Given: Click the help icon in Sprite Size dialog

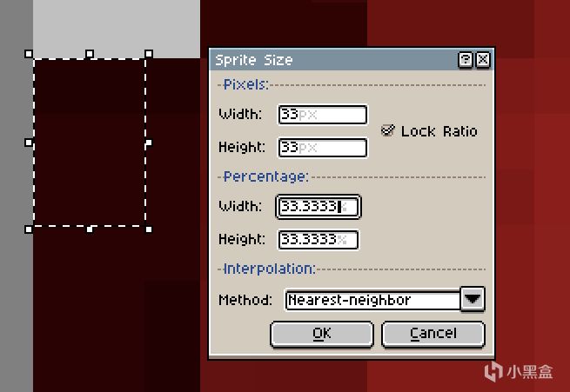Looking at the screenshot, I should pyautogui.click(x=466, y=59).
